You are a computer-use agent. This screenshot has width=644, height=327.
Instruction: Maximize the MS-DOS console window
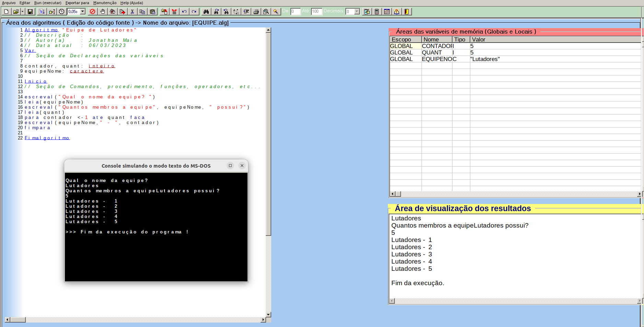tap(230, 166)
